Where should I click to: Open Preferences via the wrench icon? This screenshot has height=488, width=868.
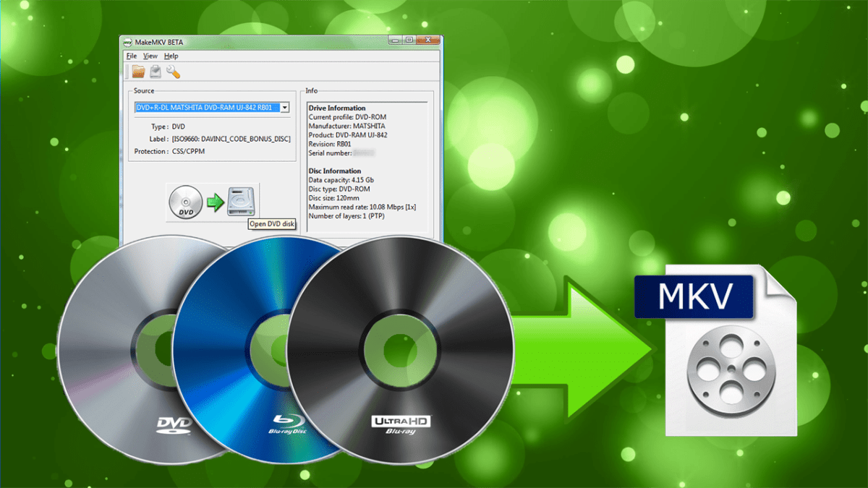click(173, 72)
